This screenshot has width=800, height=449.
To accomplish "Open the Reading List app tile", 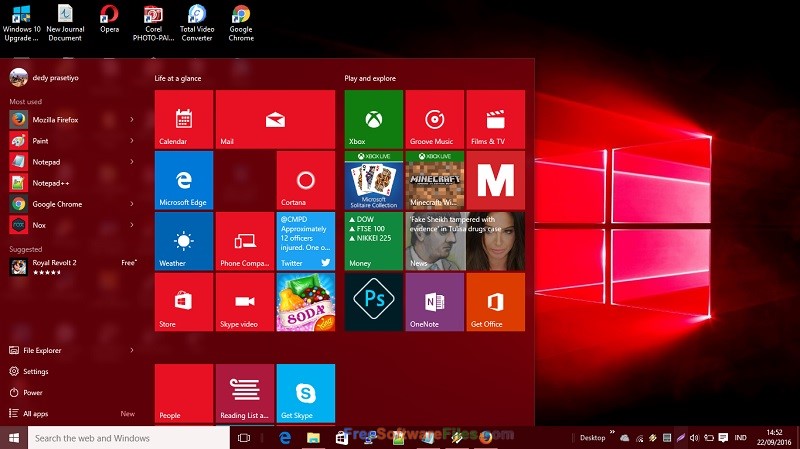I will tap(245, 393).
